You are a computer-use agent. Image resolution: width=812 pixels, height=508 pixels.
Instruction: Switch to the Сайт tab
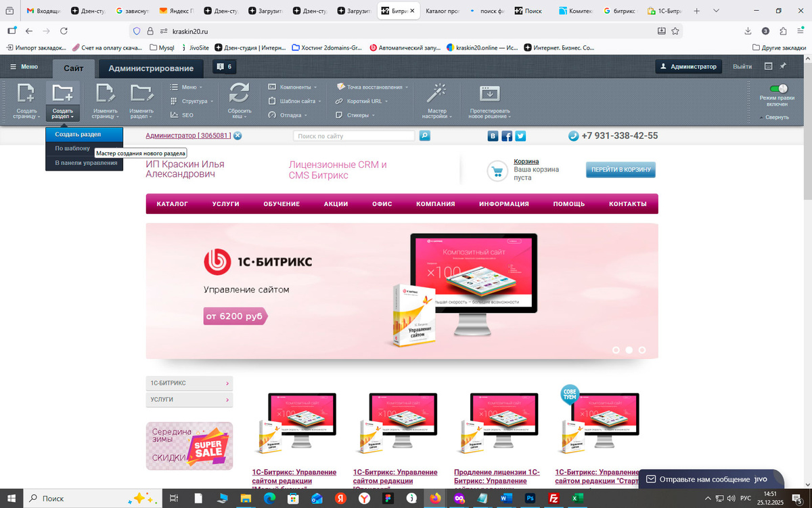tap(74, 68)
